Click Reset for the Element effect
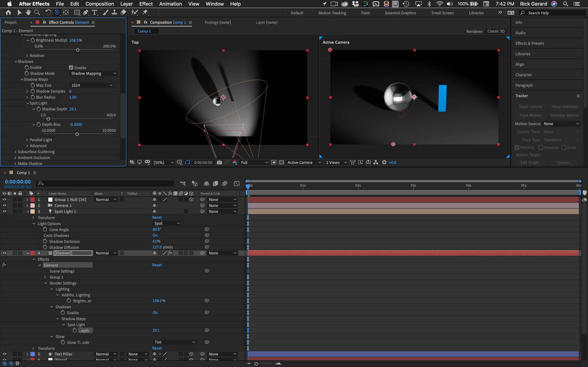Screen dimensions: 588x367 157,265
